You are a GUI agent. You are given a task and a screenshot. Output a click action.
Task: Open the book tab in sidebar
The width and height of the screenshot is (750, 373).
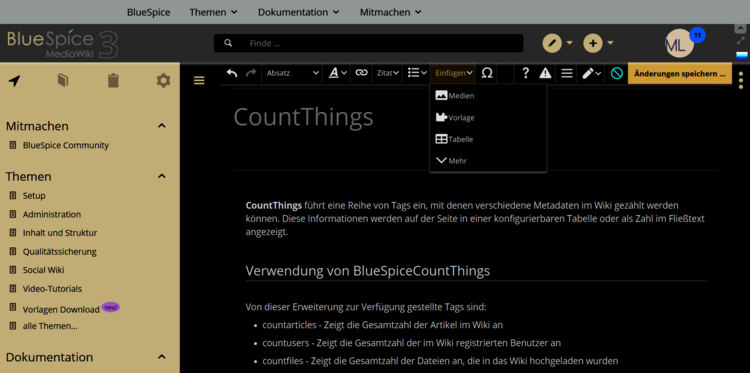(x=63, y=80)
